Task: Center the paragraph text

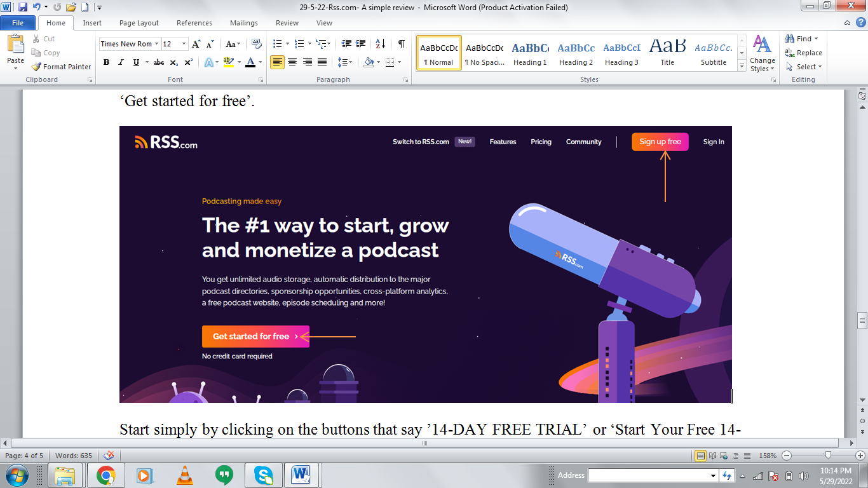Action: 292,62
